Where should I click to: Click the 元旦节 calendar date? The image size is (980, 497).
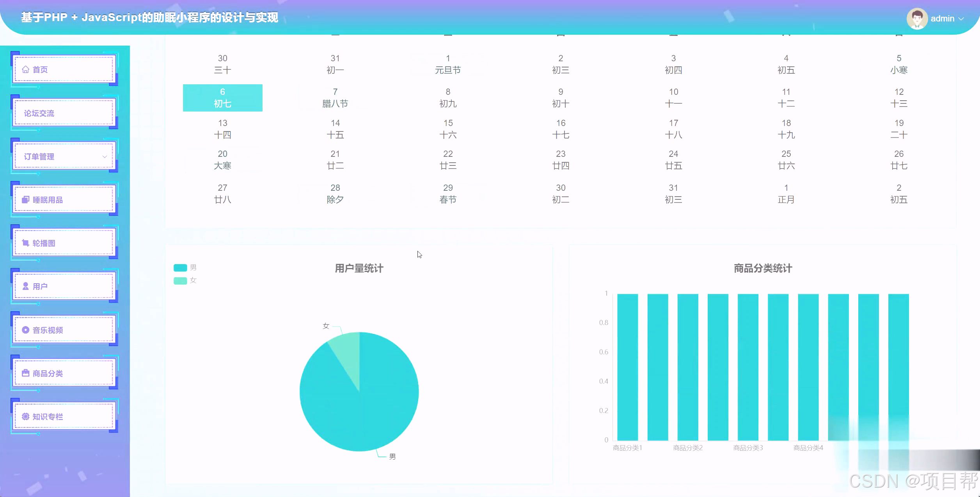(448, 64)
